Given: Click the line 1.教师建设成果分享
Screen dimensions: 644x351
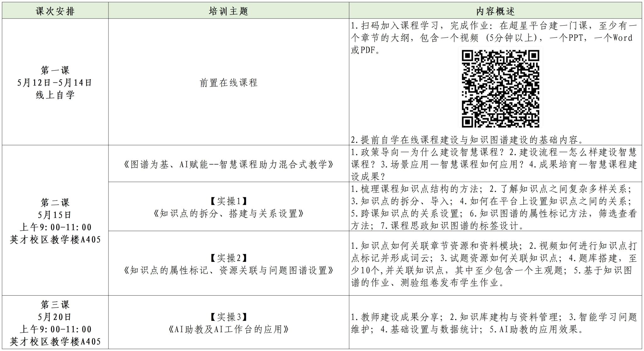Looking at the screenshot, I should (x=494, y=317).
